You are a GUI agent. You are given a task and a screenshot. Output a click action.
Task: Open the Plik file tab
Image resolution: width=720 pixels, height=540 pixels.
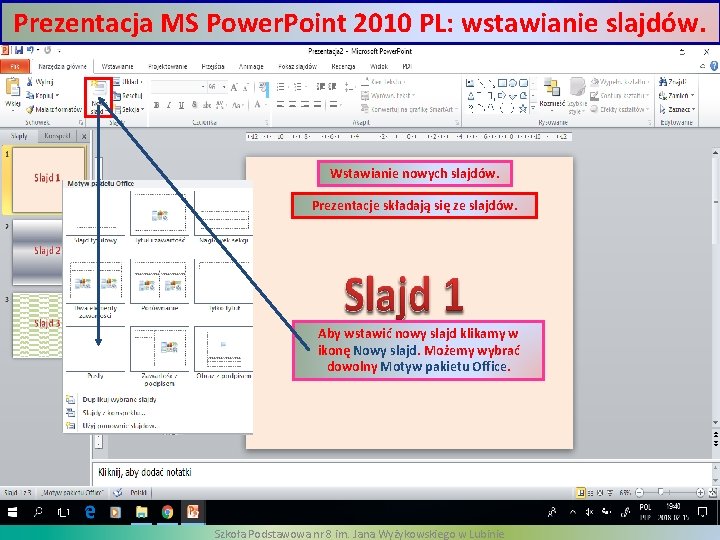point(15,67)
